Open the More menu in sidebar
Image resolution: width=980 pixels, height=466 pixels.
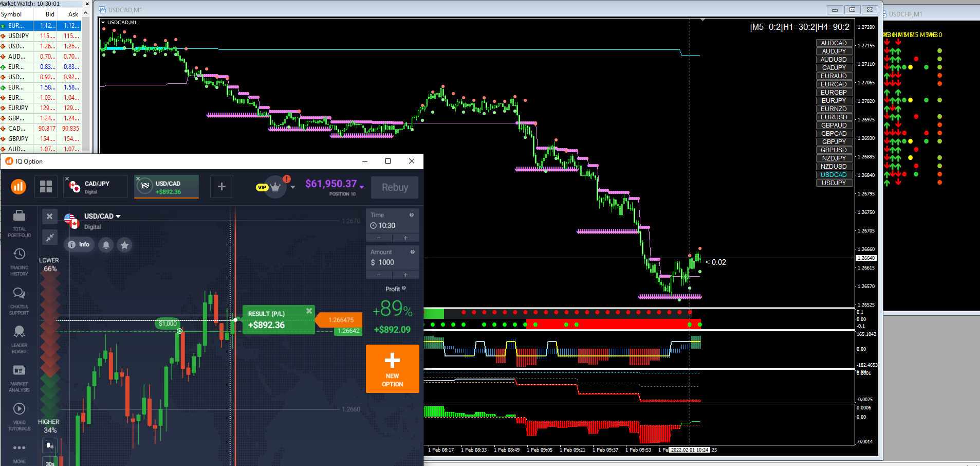click(x=19, y=452)
